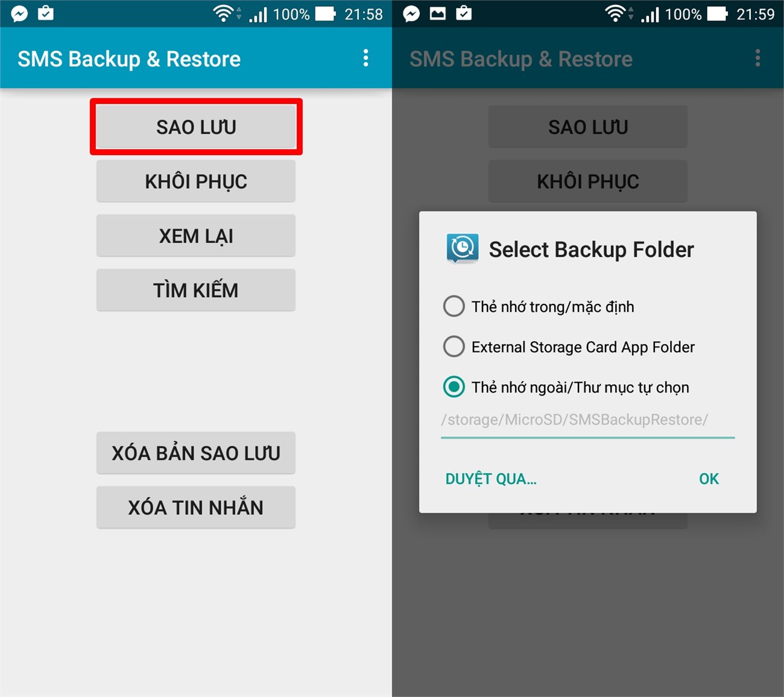Tap the image notification icon on right status bar

(x=438, y=13)
